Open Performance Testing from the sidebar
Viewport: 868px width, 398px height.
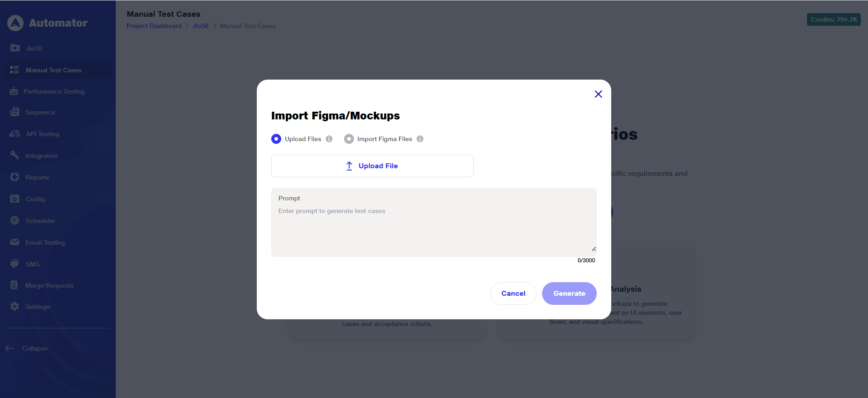(54, 91)
